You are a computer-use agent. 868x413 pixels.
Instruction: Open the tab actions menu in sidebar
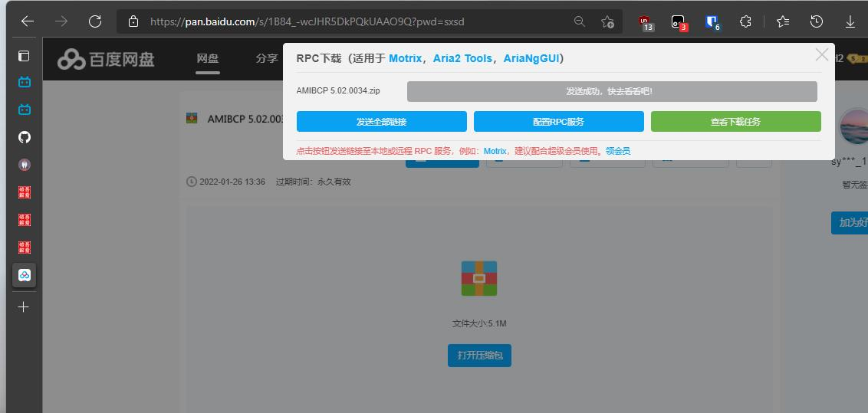coord(24,56)
